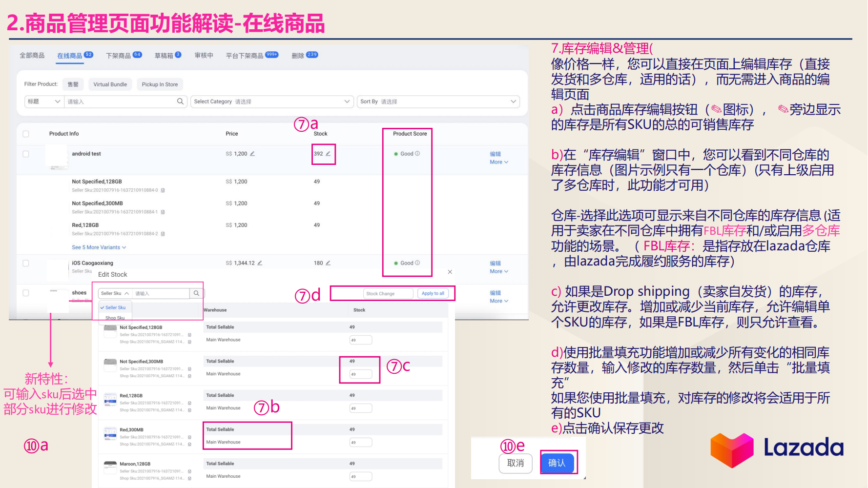The height and width of the screenshot is (488, 868).
Task: Click the info icon next to Good product score
Action: coord(417,153)
